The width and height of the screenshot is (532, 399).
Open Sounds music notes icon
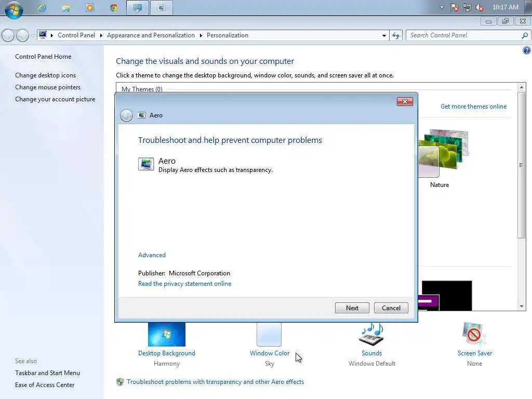[x=371, y=335]
